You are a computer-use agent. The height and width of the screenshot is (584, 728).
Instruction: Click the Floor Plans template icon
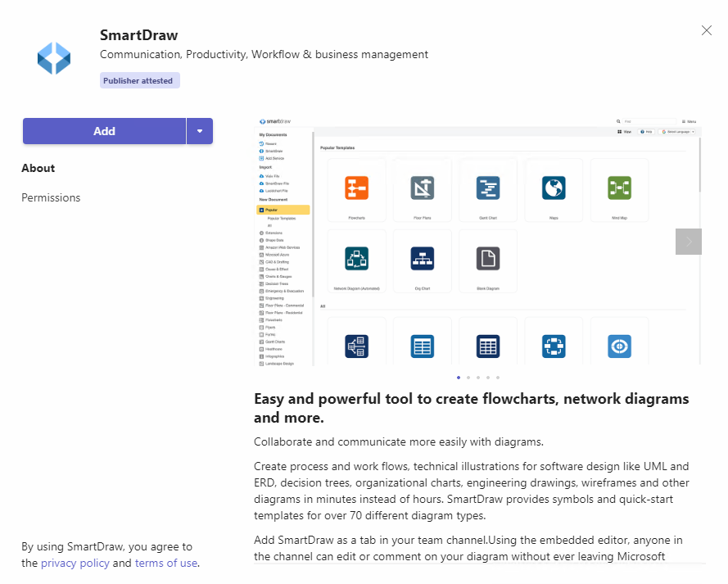pyautogui.click(x=423, y=188)
